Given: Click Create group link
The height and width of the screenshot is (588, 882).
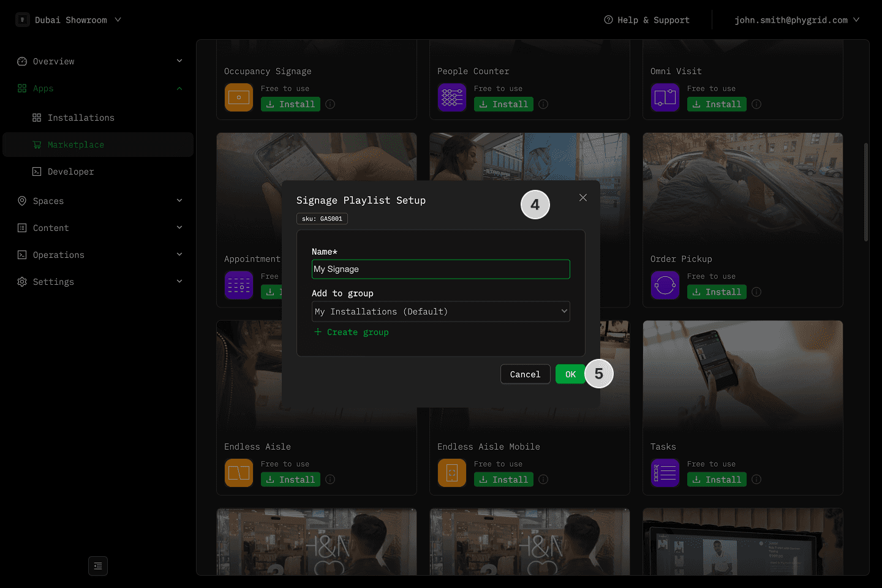Looking at the screenshot, I should click(352, 332).
